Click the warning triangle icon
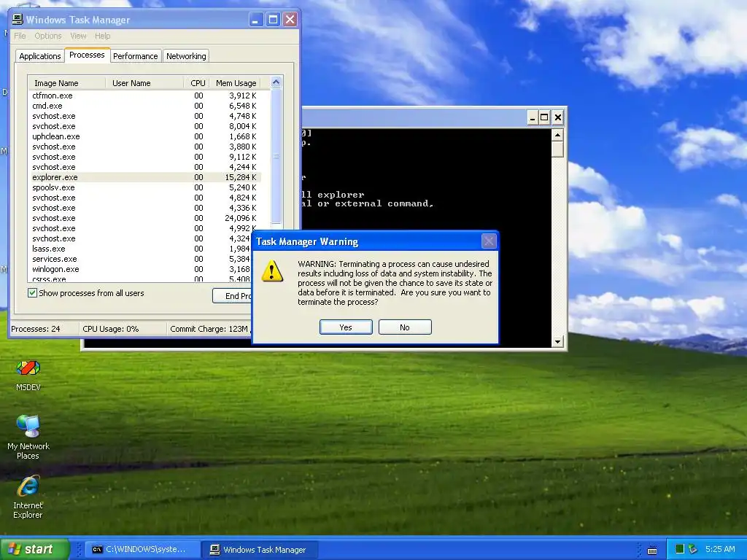Viewport: 747px width, 560px height. click(x=272, y=271)
